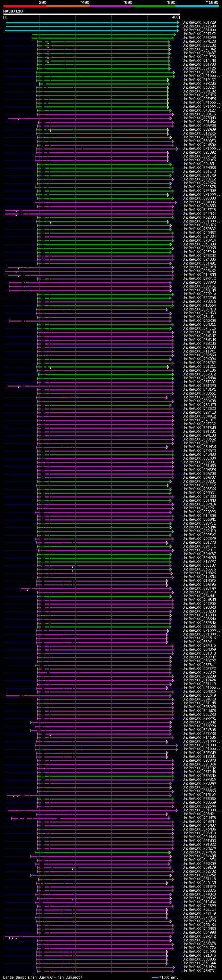Image resolution: width=222 pixels, height=980 pixels.
Task: Click the UniRef100_Q9STA0 label
Action: (199, 588)
